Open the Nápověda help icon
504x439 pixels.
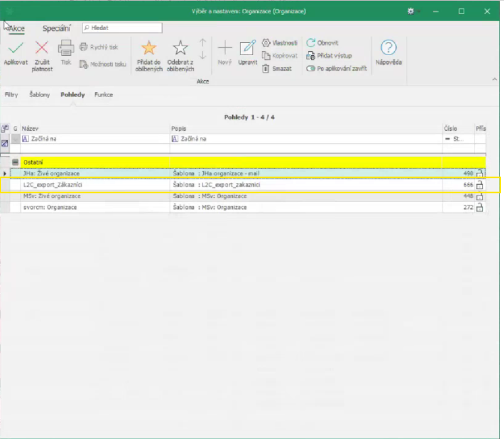388,48
